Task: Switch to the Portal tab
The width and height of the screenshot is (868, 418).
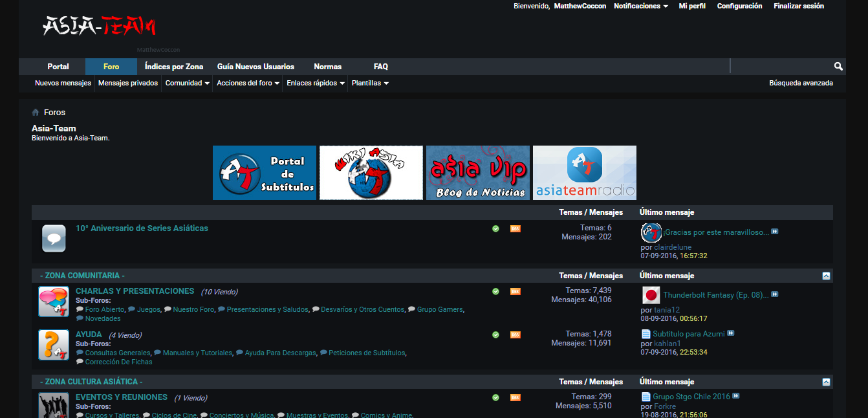Action: (x=58, y=67)
